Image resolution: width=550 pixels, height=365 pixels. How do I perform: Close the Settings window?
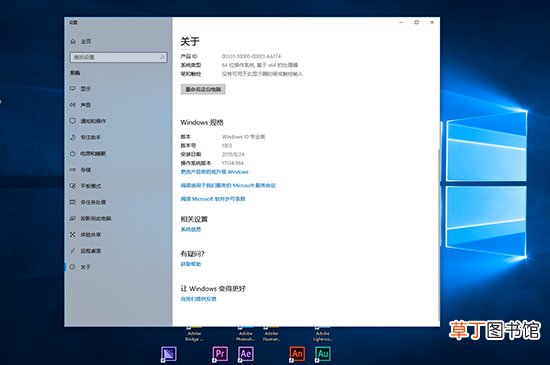coord(432,22)
